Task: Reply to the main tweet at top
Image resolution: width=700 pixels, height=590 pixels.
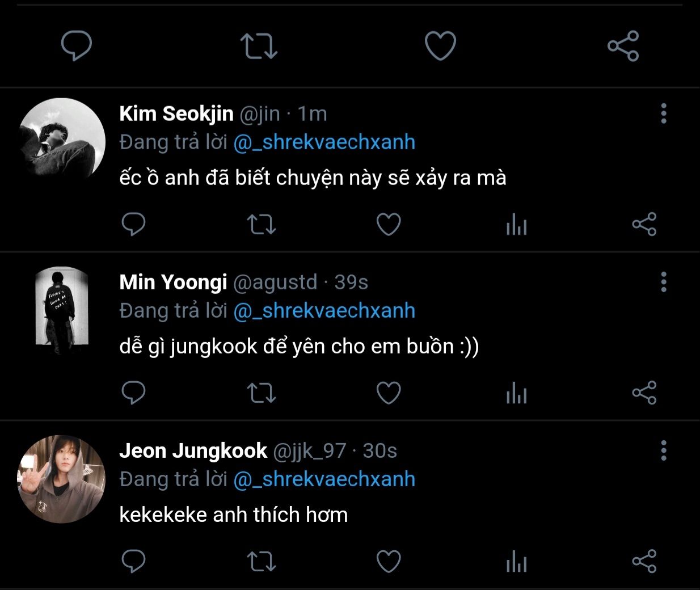Action: [x=77, y=46]
